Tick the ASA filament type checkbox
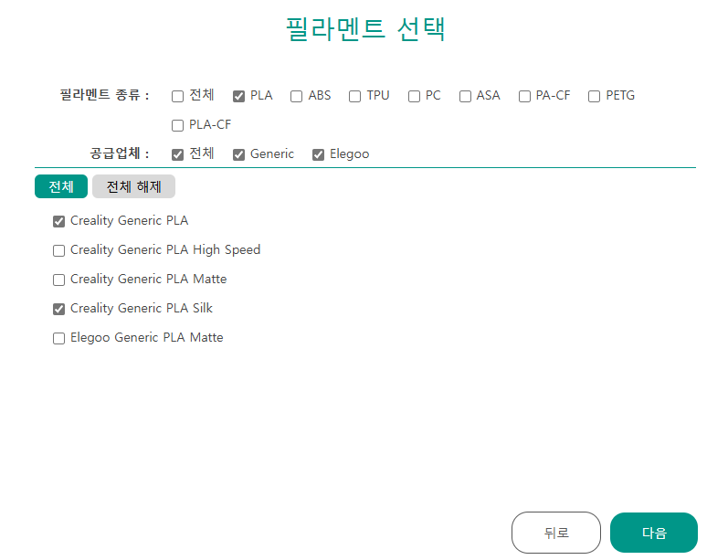This screenshot has width=728, height=560. 465,96
